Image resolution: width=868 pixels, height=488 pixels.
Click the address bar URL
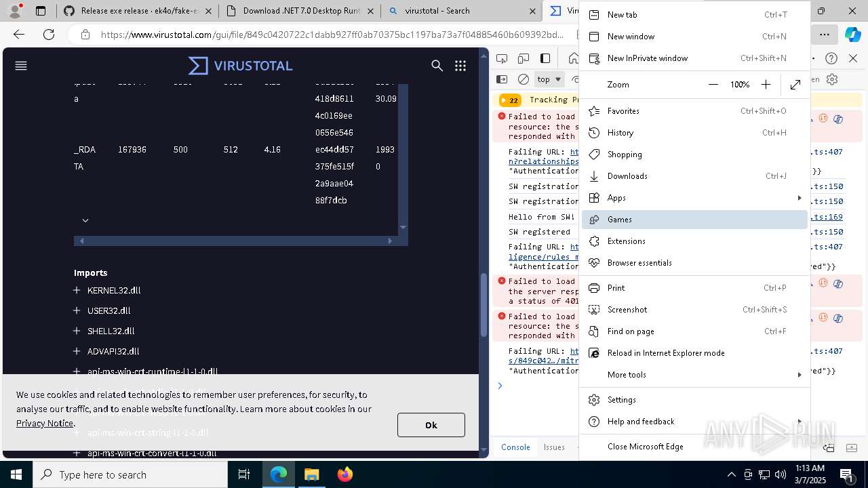point(332,35)
